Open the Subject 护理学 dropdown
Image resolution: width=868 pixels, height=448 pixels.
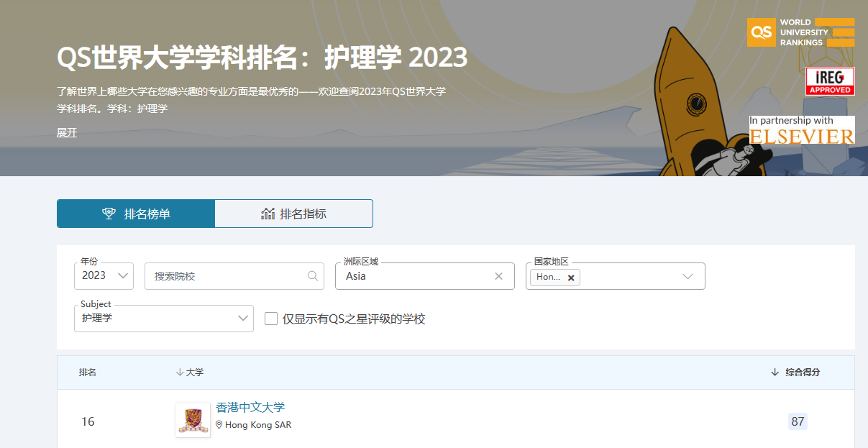point(164,318)
